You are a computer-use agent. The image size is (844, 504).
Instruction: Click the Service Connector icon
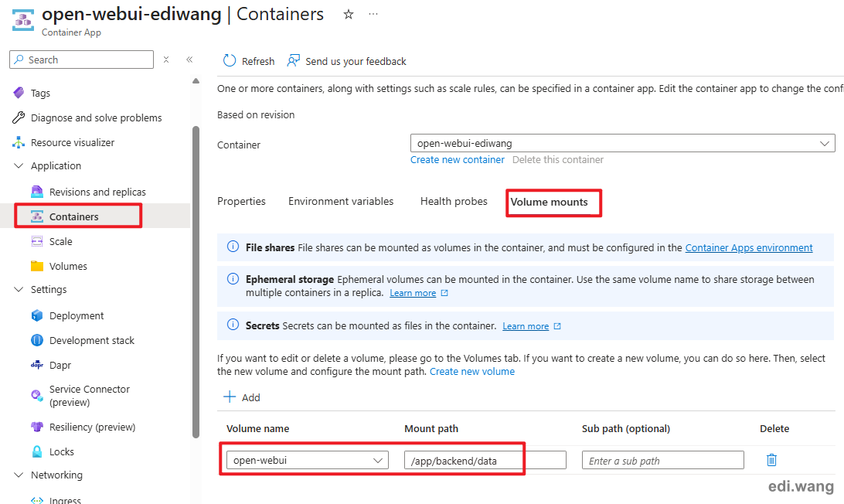(x=37, y=396)
